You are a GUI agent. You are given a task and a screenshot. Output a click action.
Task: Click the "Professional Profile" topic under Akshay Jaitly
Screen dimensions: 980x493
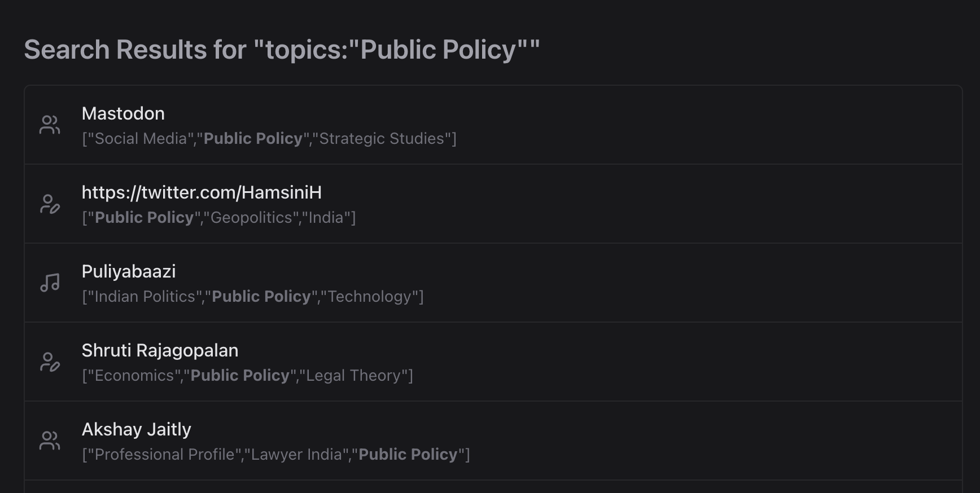(x=164, y=455)
